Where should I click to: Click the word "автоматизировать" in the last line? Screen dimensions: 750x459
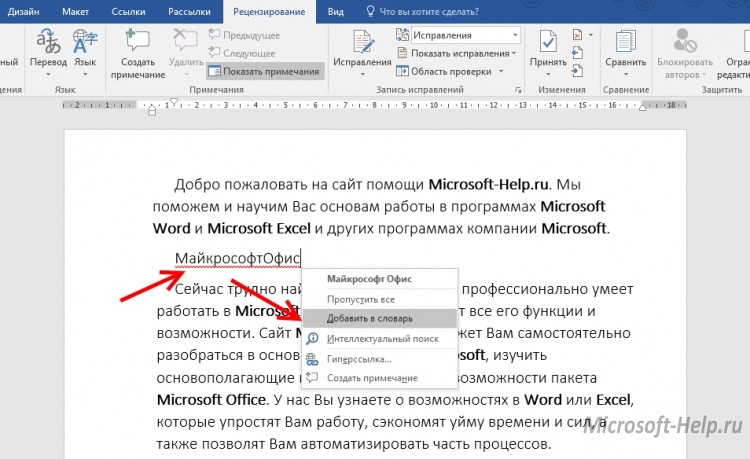(364, 444)
